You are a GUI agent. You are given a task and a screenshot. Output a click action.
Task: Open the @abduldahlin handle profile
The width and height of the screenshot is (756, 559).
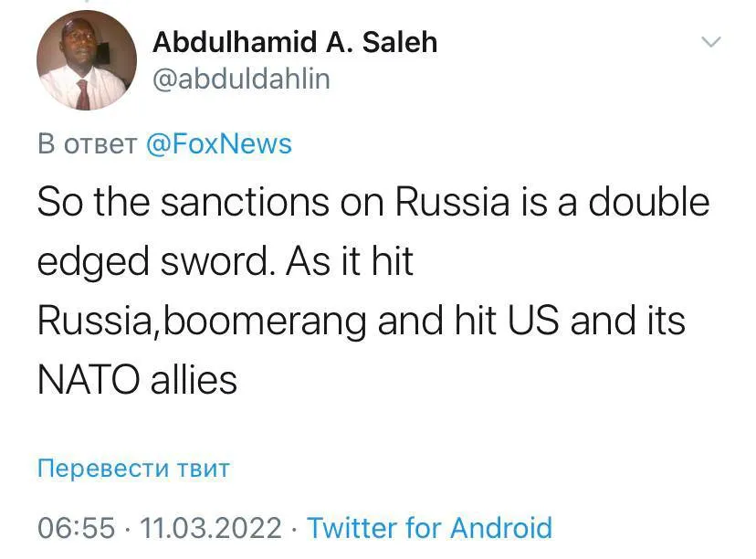[x=241, y=79]
